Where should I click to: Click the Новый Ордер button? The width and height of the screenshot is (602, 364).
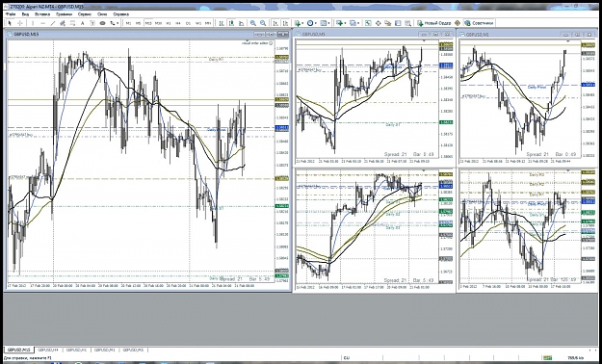[434, 23]
